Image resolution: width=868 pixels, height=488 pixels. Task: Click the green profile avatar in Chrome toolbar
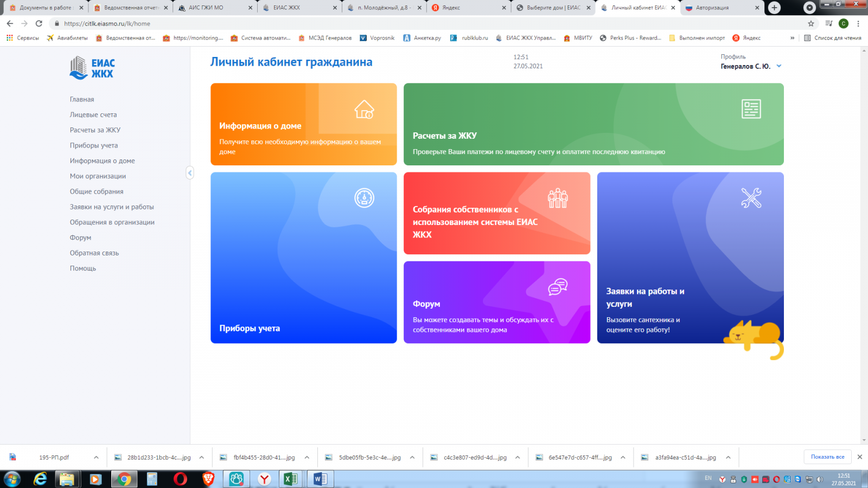(x=844, y=23)
